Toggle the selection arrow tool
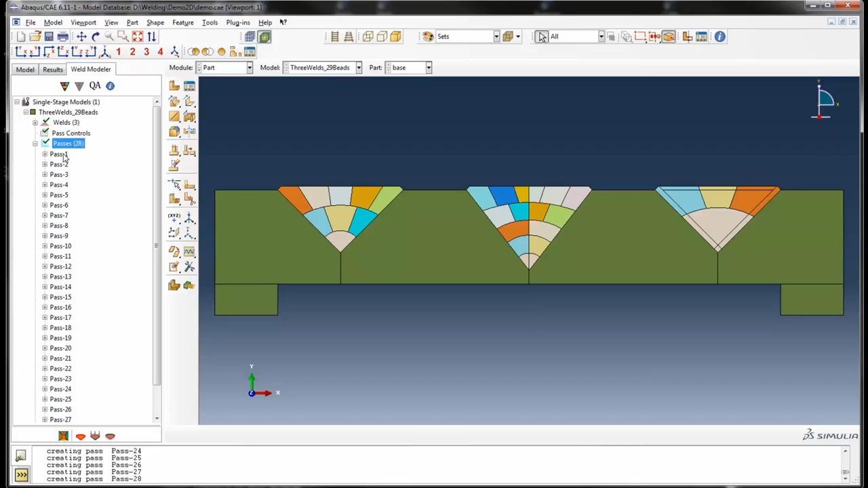This screenshot has height=488, width=868. coord(541,37)
